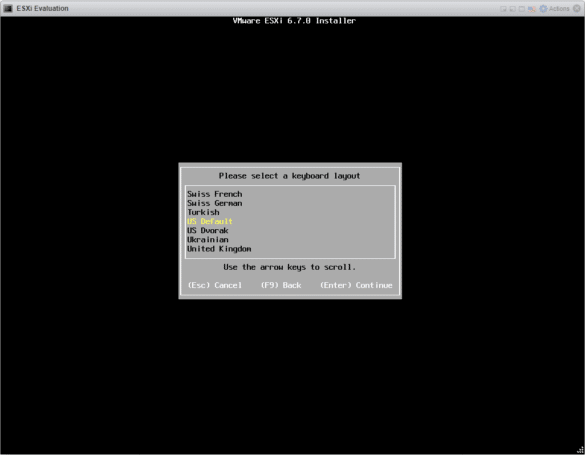This screenshot has height=455, width=585.
Task: Click the keyboard layout flag icon
Action: [x=532, y=9]
